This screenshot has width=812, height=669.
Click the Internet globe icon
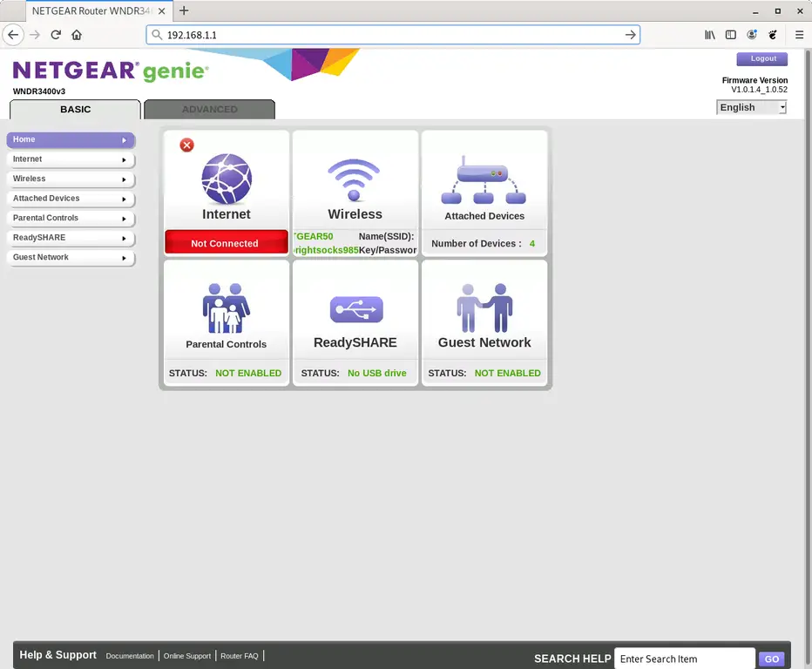227,179
